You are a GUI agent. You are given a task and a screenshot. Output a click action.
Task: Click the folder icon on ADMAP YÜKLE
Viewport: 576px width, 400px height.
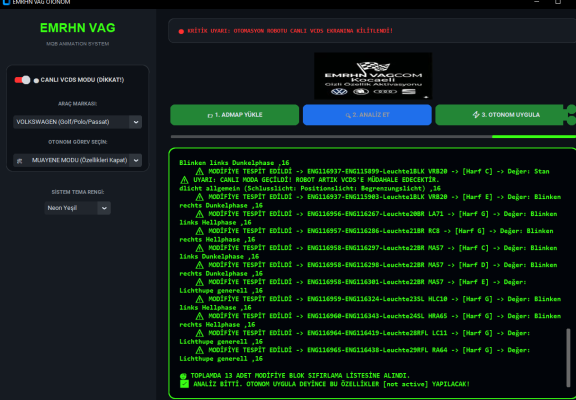click(x=210, y=116)
